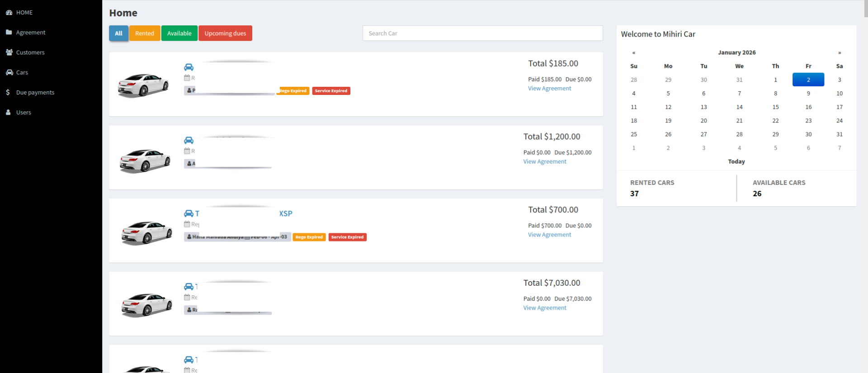Click the AVAILABLE CARS count 26
Image resolution: width=868 pixels, height=373 pixels.
[x=757, y=194]
